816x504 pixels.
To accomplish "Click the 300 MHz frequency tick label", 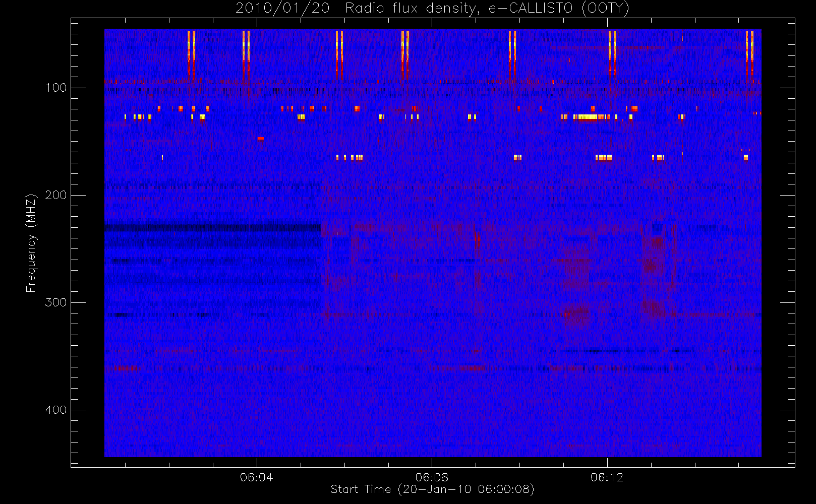I will (56, 302).
